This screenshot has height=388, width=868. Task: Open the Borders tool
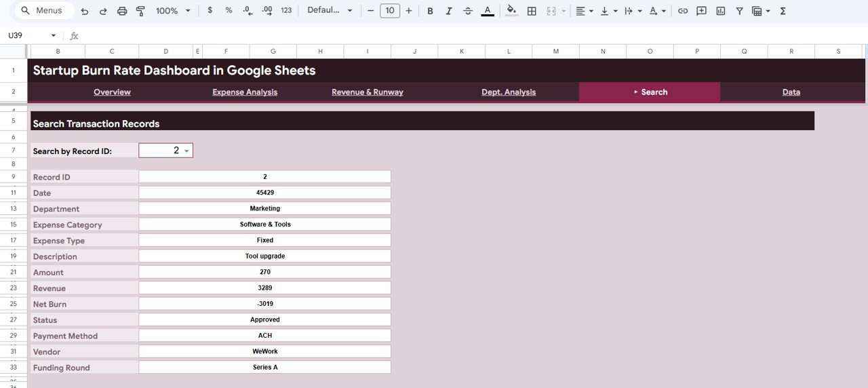click(x=532, y=11)
